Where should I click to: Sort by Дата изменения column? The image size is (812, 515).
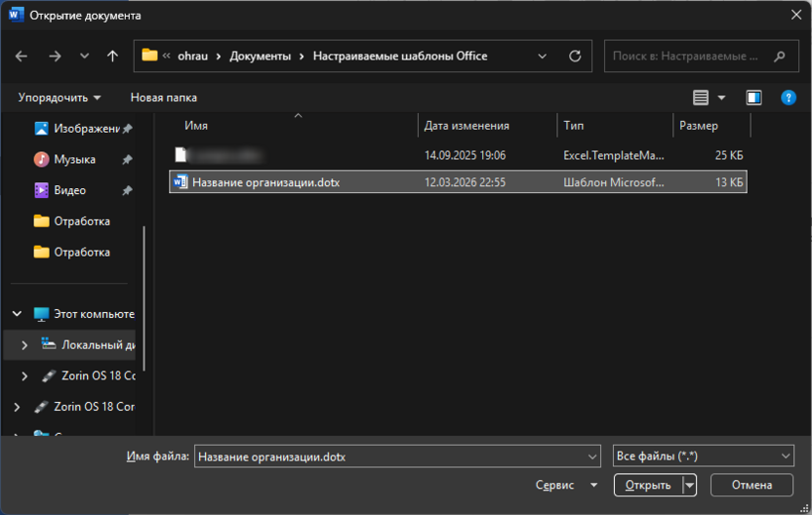tap(467, 125)
